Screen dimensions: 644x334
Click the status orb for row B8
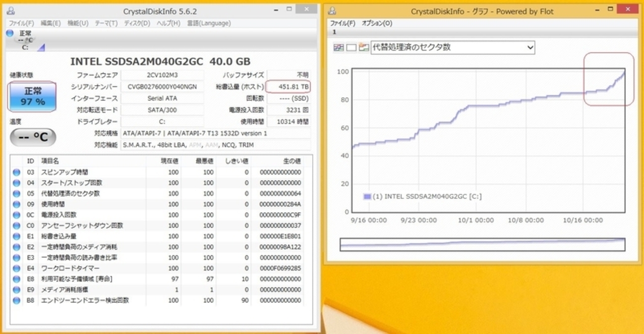click(x=16, y=300)
